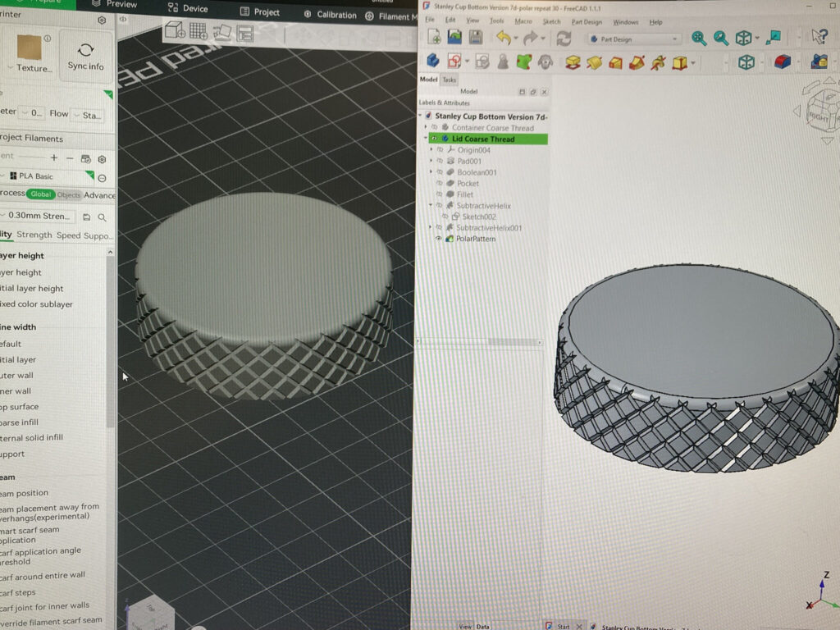Collapse the Stanley Cup Bottom Version document tree
Screen dimensions: 840x630
pyautogui.click(x=420, y=115)
